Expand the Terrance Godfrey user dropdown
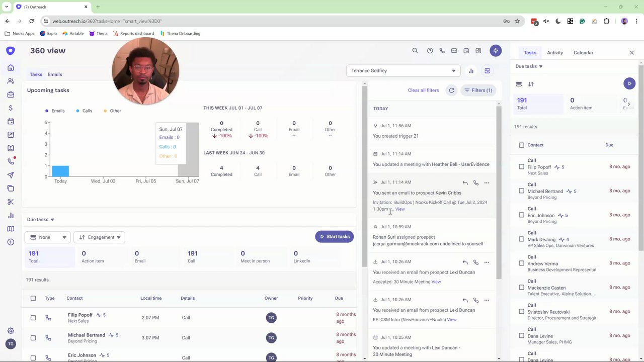 pos(403,71)
